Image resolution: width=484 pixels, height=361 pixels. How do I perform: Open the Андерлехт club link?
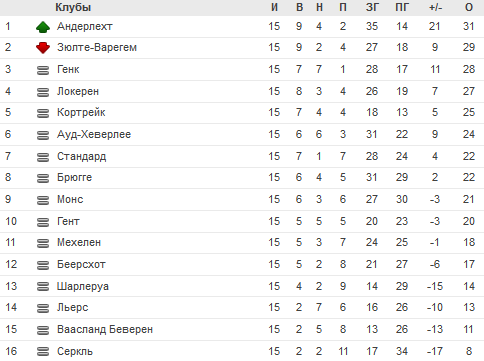85,26
